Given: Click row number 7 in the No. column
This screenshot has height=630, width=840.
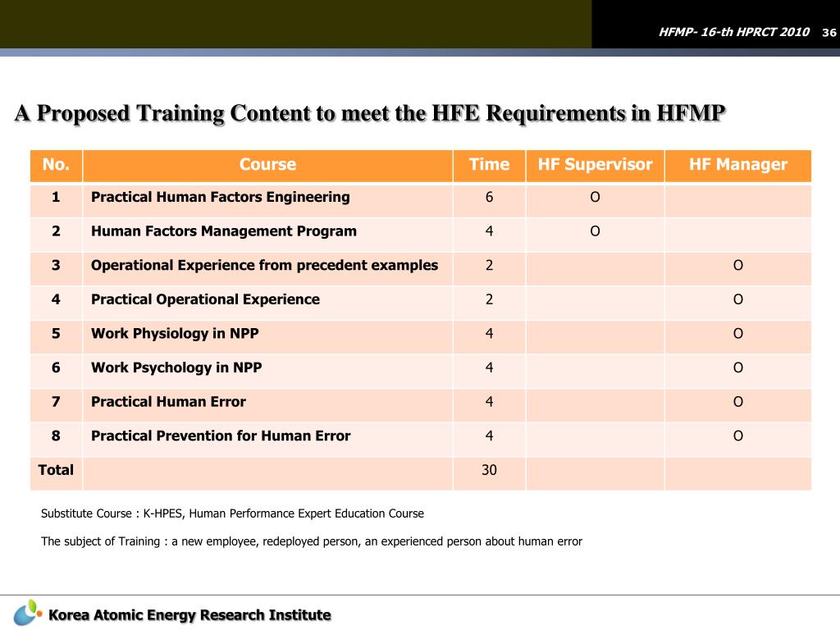Looking at the screenshot, I should coord(56,402).
